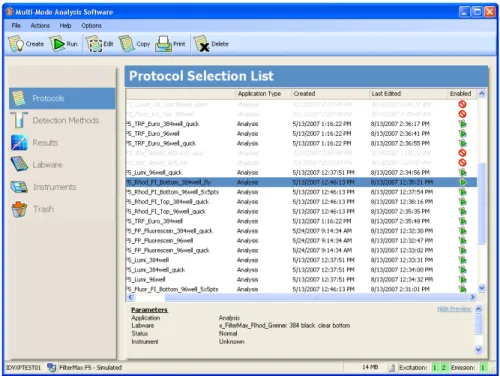The height and width of the screenshot is (376, 500).
Task: Open the Trash section icon
Action: coord(19,209)
